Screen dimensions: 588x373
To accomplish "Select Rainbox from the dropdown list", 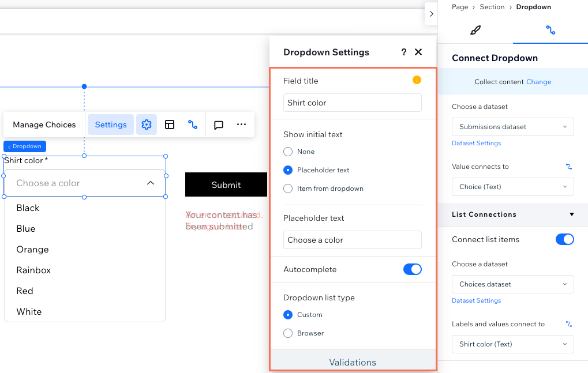I will point(85,270).
